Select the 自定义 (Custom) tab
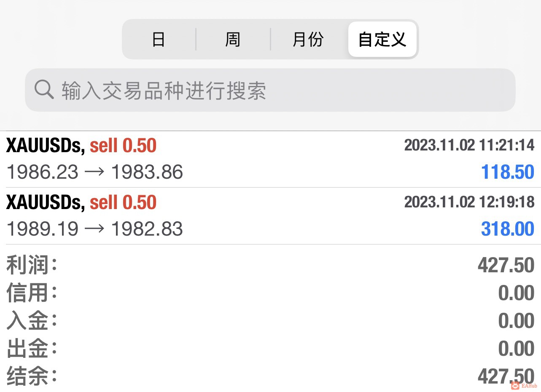 coord(382,40)
